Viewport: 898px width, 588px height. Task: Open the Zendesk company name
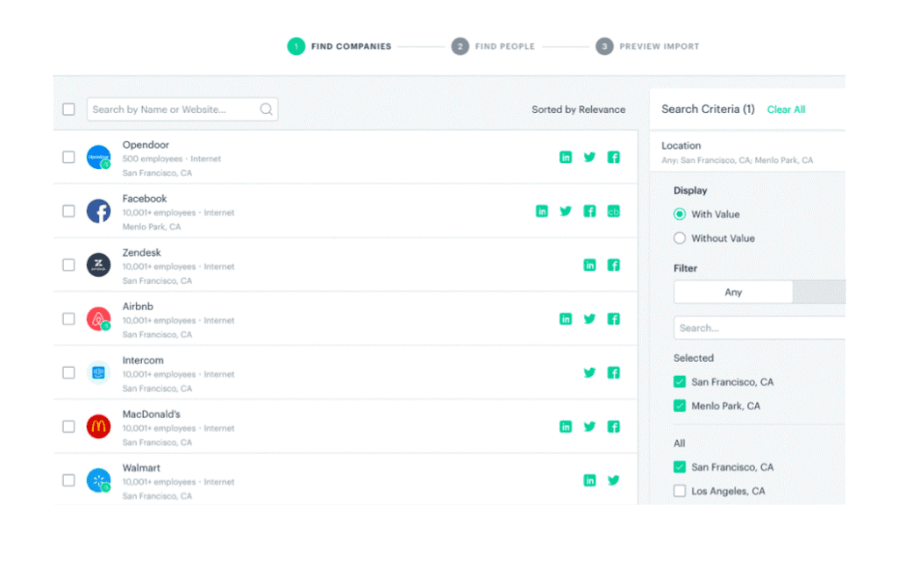coord(141,252)
